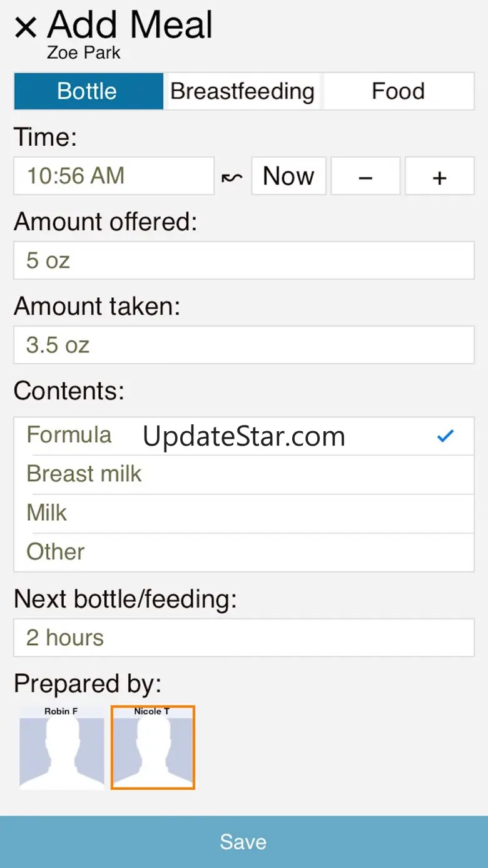This screenshot has width=488, height=868.
Task: Open the Amount taken 3.5 oz picker
Action: pyautogui.click(x=243, y=345)
